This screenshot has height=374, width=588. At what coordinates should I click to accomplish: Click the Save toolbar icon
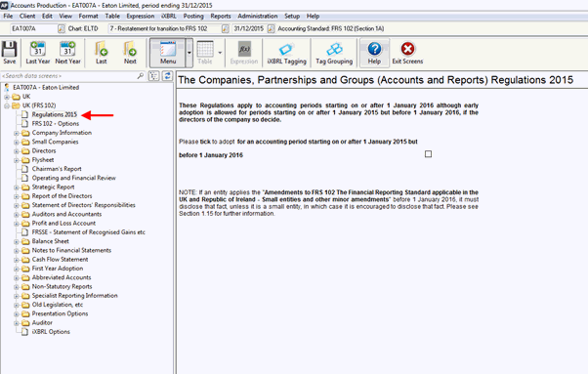[x=10, y=53]
